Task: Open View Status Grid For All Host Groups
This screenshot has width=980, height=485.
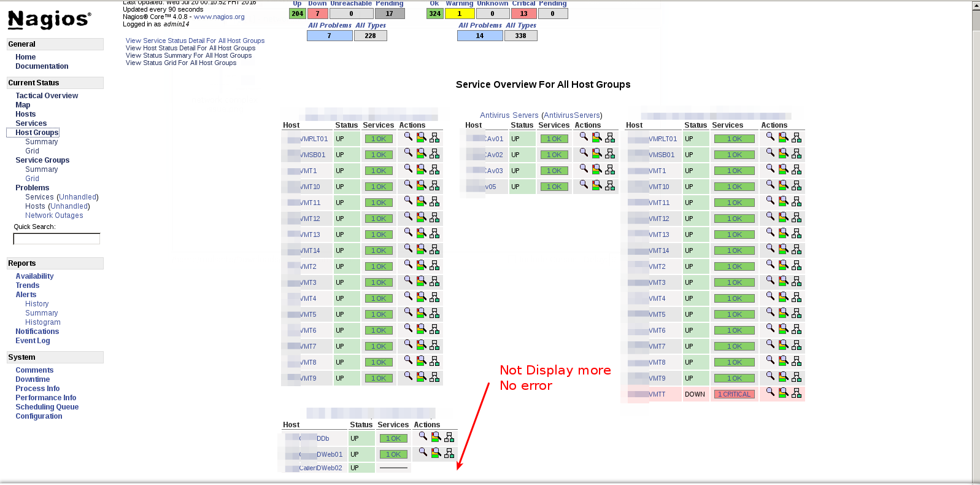Action: coord(181,63)
